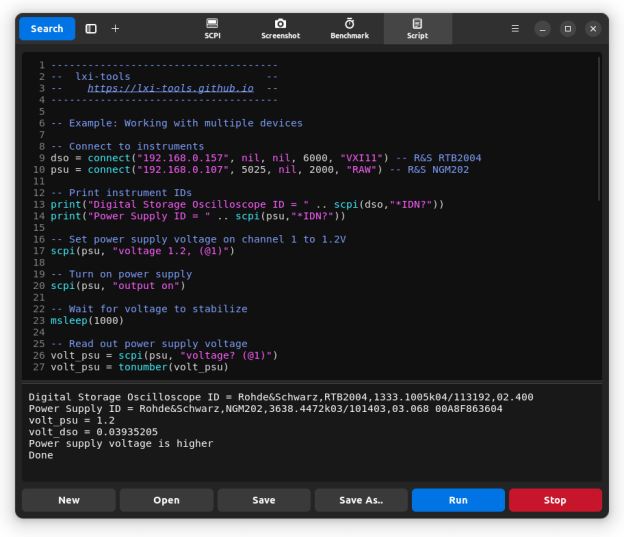
Task: Open the hamburger main menu
Action: (x=515, y=29)
